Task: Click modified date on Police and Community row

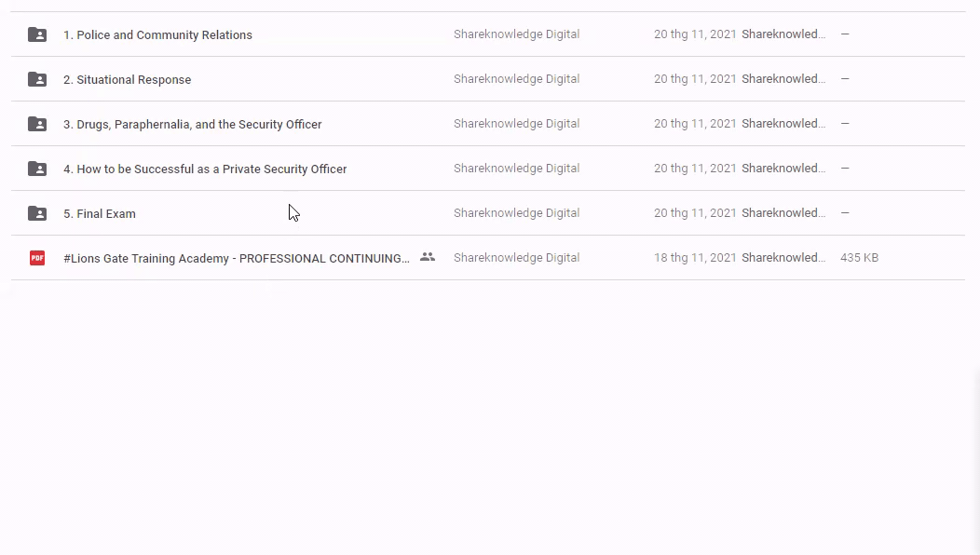Action: tap(695, 34)
